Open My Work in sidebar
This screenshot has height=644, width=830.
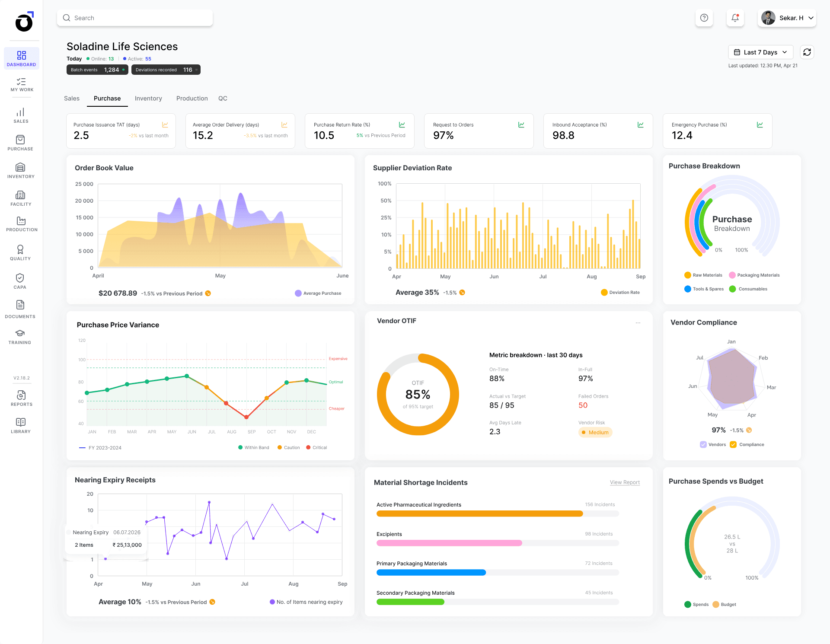point(21,84)
